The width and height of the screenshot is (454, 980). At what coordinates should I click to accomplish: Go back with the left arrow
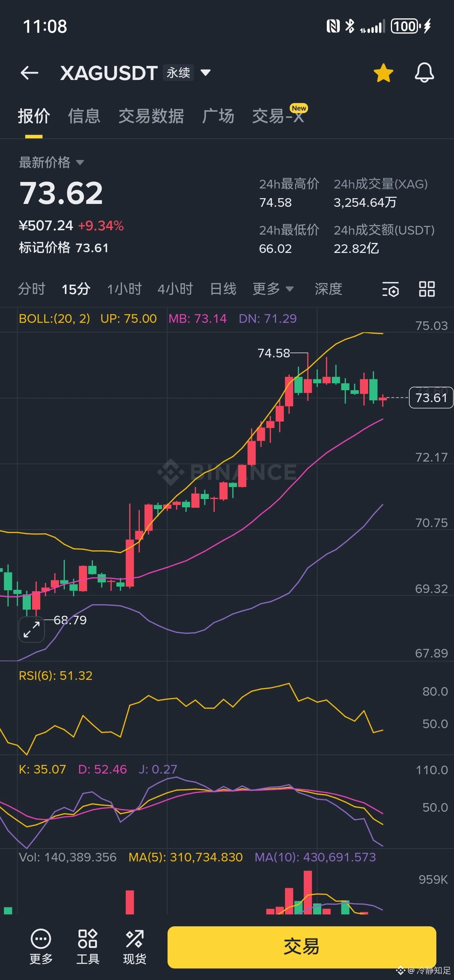[29, 73]
